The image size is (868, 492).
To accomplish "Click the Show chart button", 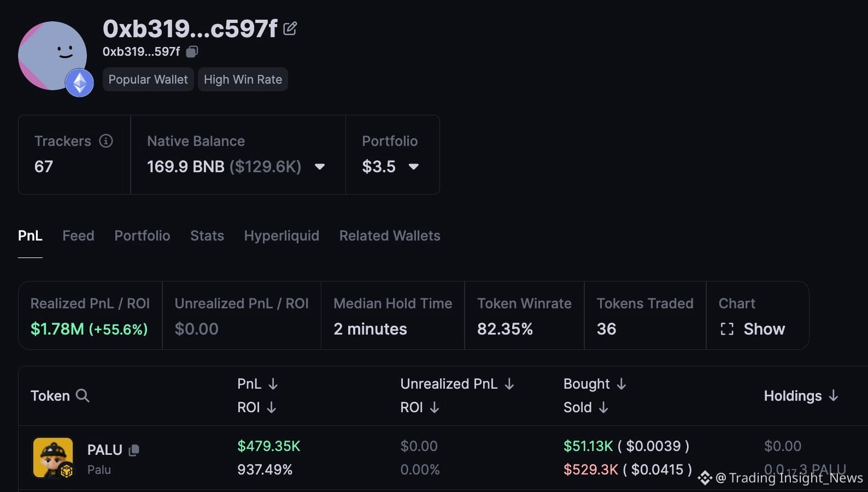I will (753, 329).
